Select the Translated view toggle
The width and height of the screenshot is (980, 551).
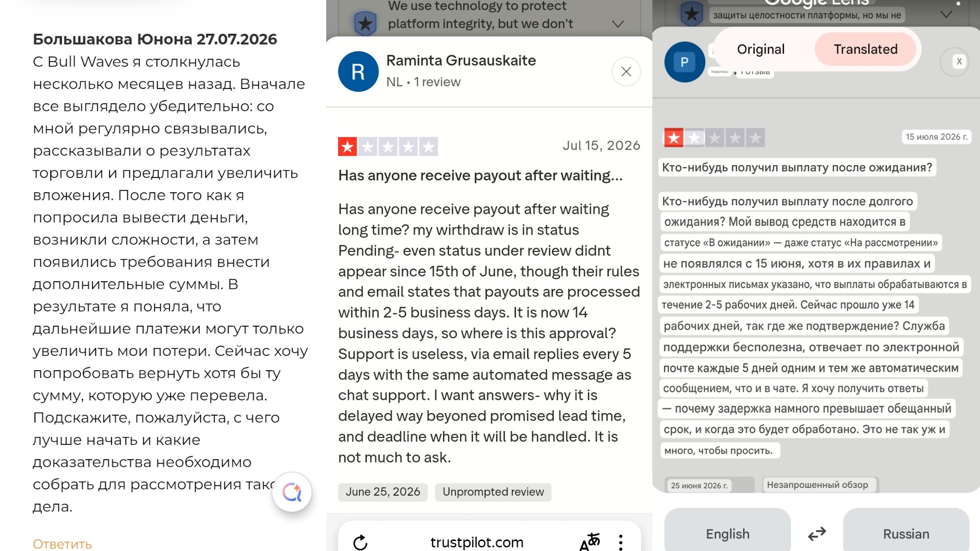(865, 49)
